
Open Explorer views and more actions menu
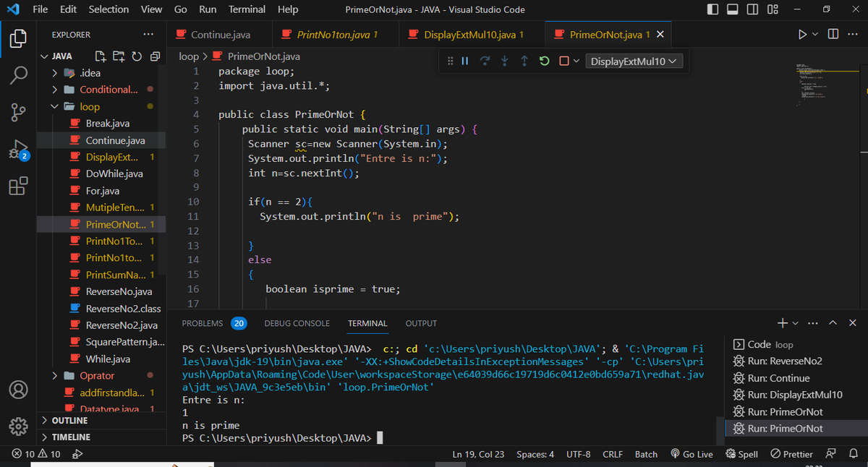pyautogui.click(x=148, y=35)
